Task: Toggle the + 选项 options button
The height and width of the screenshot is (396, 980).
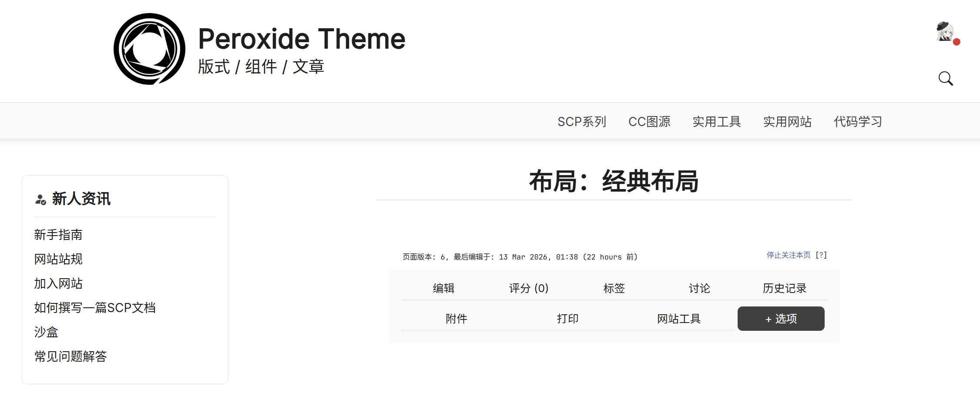Action: (x=781, y=319)
